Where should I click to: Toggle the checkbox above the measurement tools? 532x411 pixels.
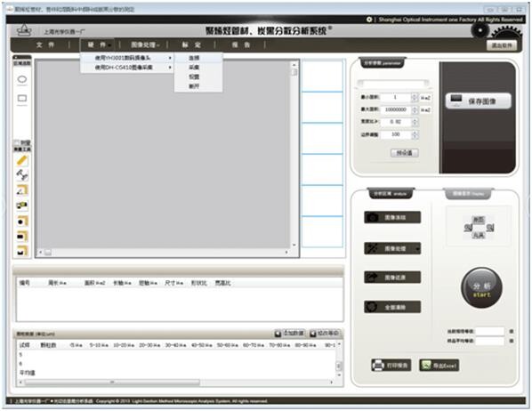[x=16, y=142]
